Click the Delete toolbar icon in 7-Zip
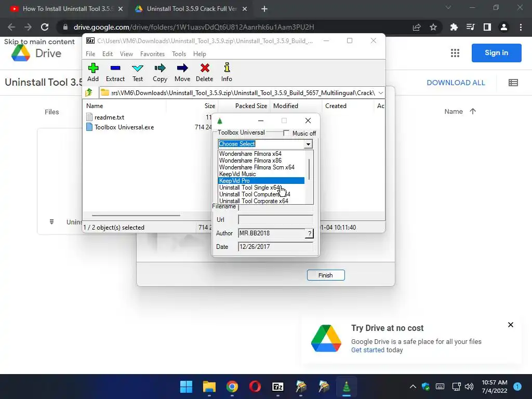The width and height of the screenshot is (532, 399). tap(205, 72)
